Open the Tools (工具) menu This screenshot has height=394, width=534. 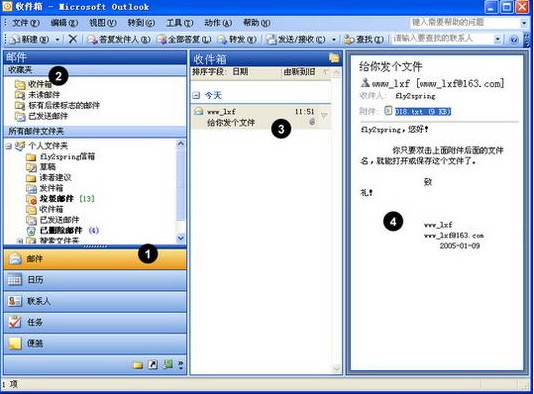[x=179, y=23]
